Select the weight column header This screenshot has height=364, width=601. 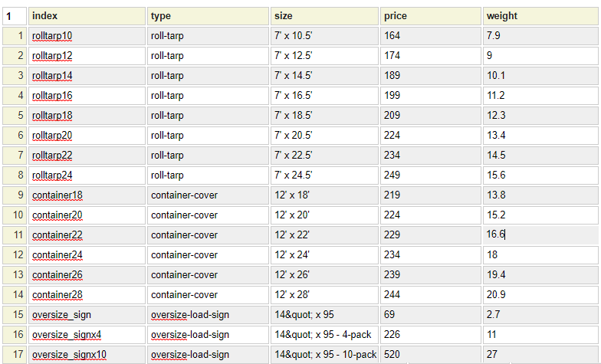pos(540,16)
